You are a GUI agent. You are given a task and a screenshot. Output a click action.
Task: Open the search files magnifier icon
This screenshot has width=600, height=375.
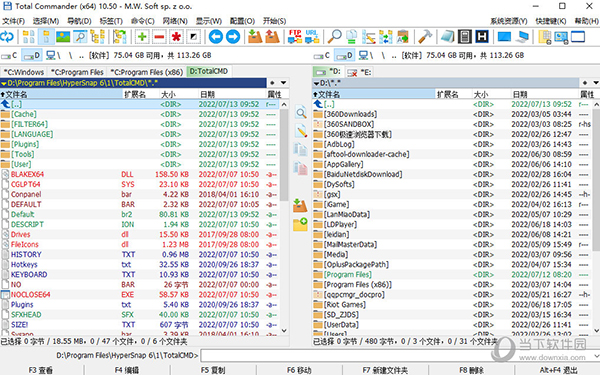[334, 37]
